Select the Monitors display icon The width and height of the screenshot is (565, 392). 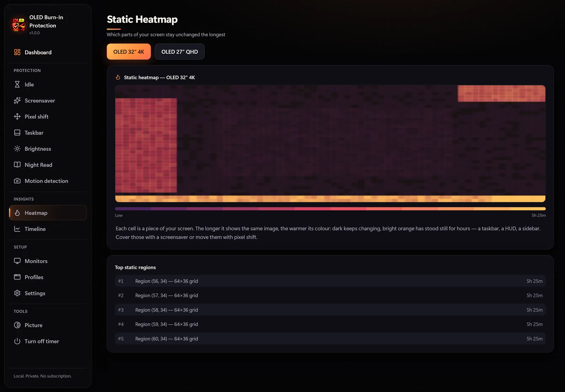coord(17,261)
